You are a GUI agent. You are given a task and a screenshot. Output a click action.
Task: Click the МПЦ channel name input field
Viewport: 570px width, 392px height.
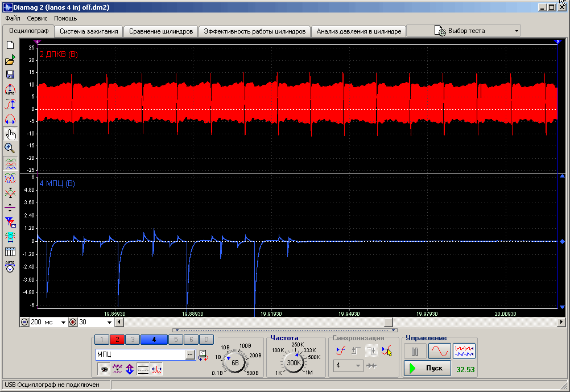point(141,354)
